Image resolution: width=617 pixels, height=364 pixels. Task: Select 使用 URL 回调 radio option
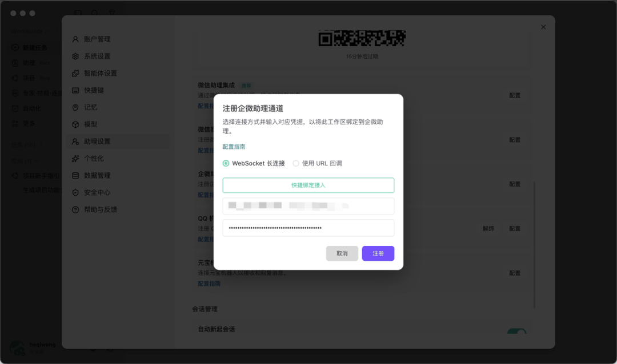(x=296, y=163)
